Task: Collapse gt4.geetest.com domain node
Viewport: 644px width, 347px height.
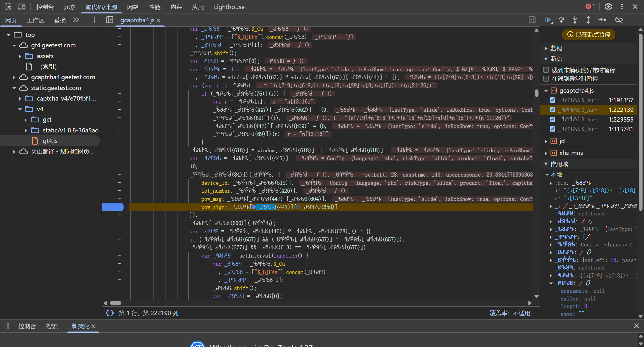Action: (14, 45)
